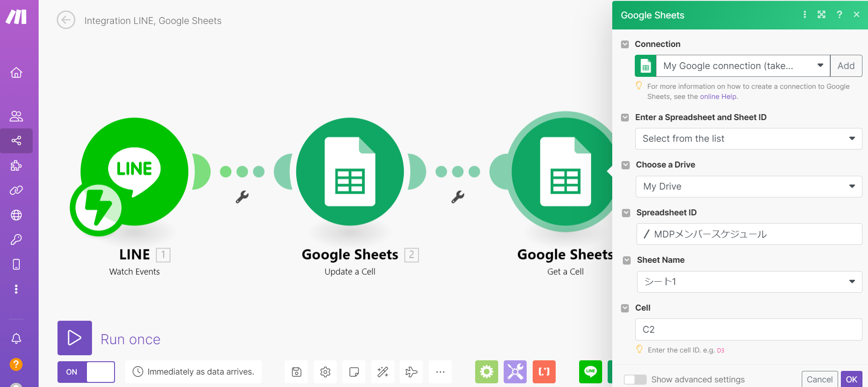Collapse the Cell section
The width and height of the screenshot is (868, 387).
(625, 308)
